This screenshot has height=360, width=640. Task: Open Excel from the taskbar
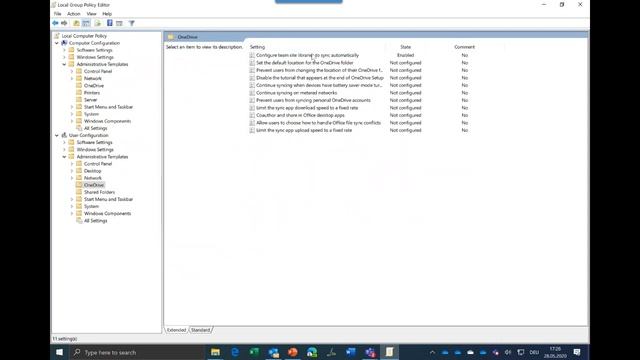(x=254, y=352)
